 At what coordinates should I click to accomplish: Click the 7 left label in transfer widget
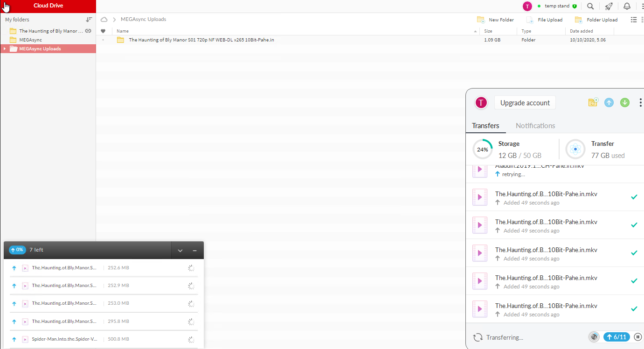[x=35, y=250]
